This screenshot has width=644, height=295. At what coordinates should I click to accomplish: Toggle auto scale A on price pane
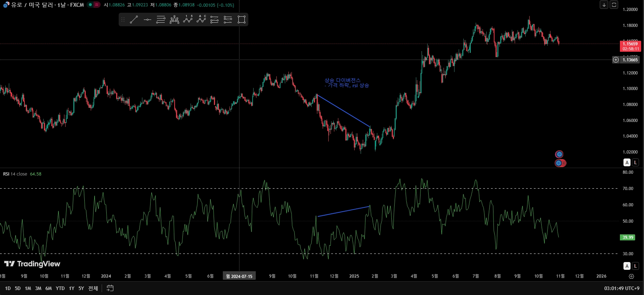pyautogui.click(x=627, y=162)
